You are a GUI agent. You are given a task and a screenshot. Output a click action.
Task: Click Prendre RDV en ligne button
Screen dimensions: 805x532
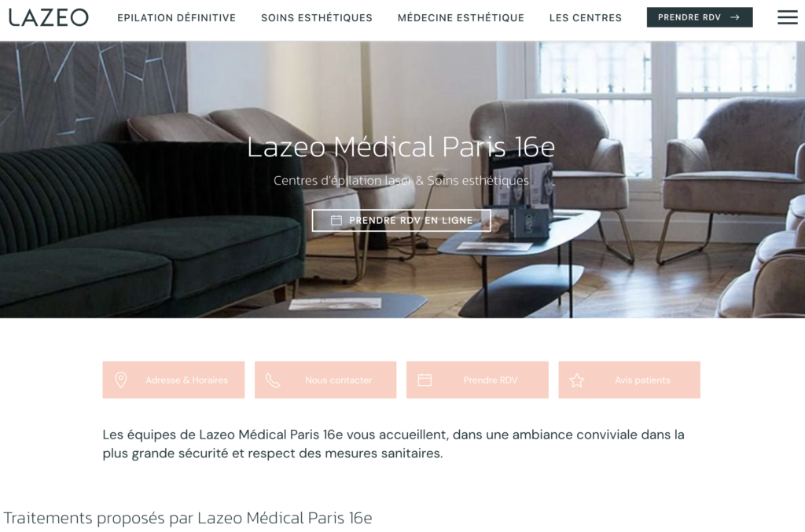tap(402, 220)
